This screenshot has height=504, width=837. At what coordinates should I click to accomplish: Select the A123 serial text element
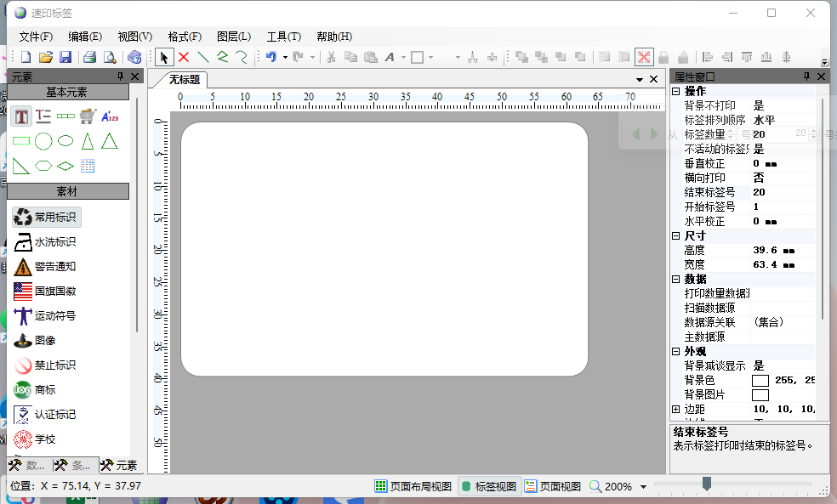(x=110, y=116)
